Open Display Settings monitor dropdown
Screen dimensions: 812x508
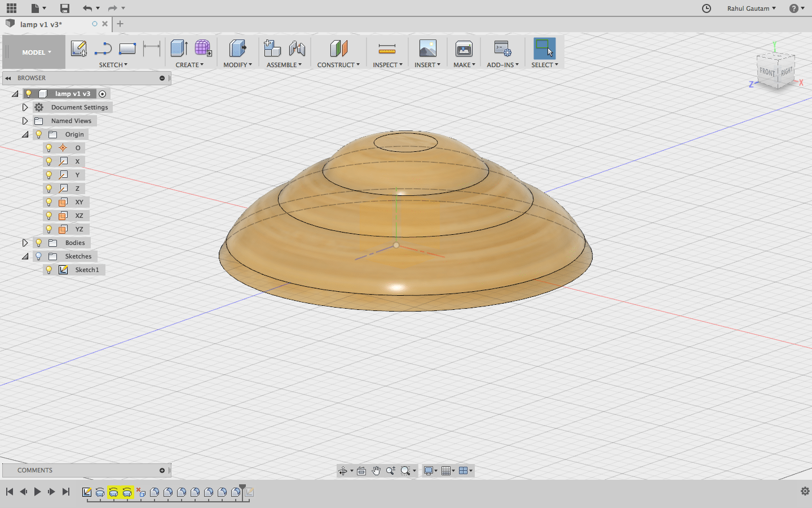pos(430,471)
